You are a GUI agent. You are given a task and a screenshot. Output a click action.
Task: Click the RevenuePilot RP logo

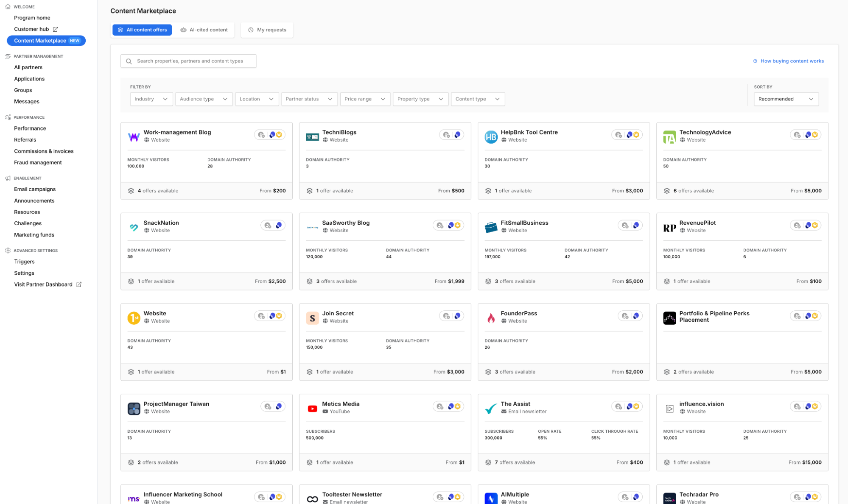(669, 228)
